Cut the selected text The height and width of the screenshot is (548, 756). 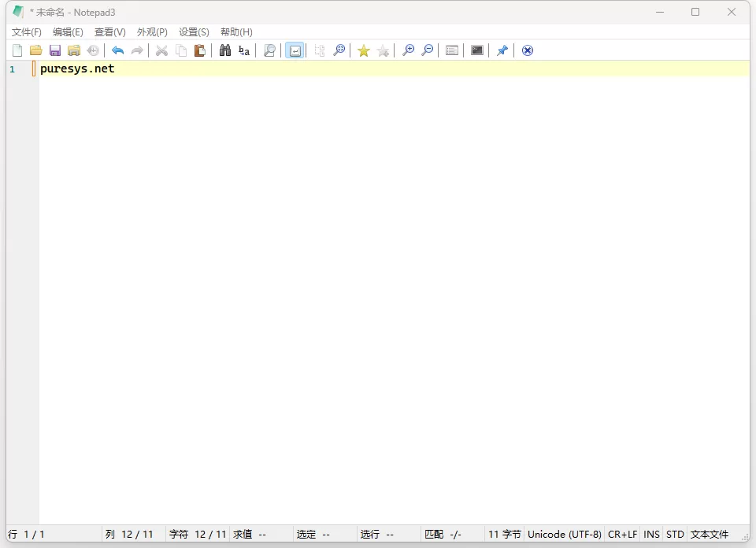[161, 50]
